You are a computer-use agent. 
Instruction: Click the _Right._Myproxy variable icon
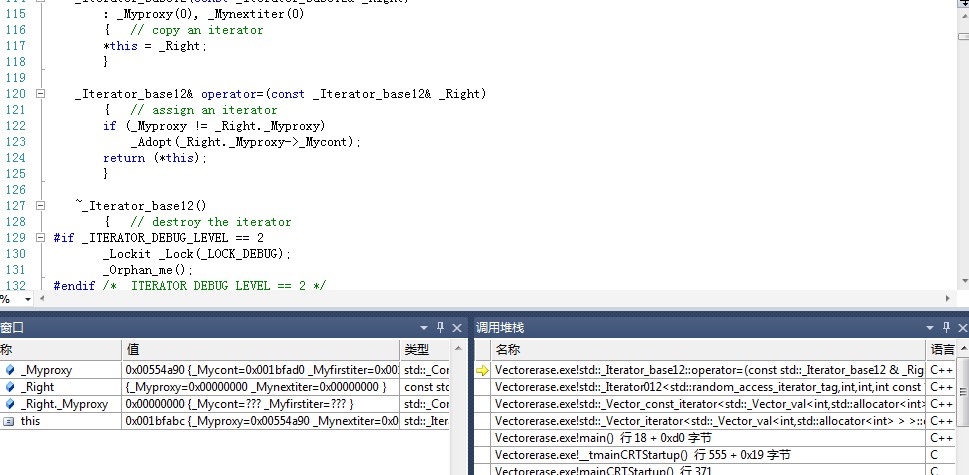point(9,404)
